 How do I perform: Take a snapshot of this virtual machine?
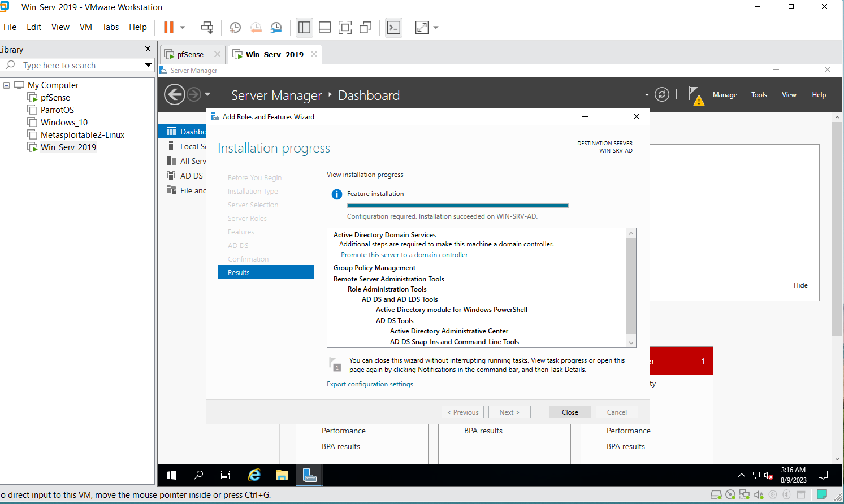tap(235, 27)
